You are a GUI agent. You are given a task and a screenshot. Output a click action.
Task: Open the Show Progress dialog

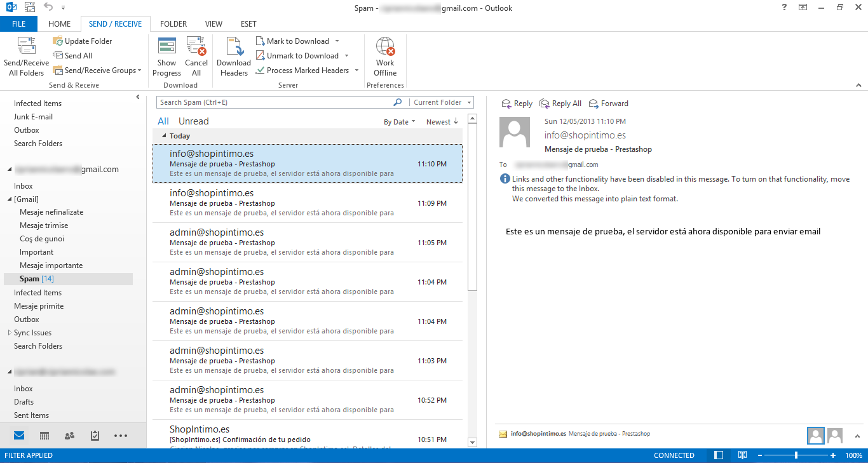(166, 57)
